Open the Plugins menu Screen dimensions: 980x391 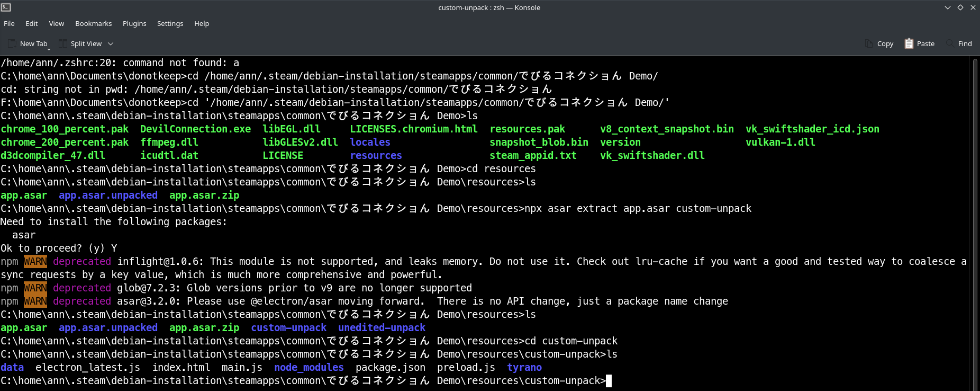coord(134,23)
